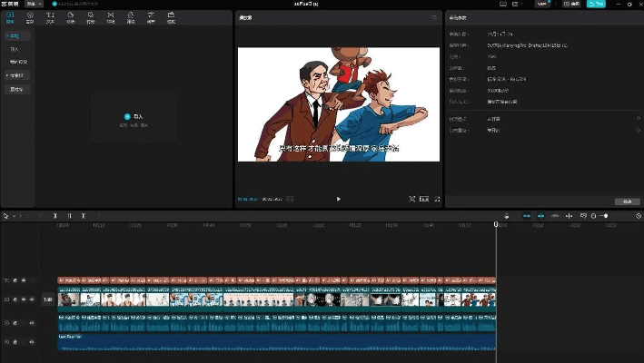
Task: Mute the first audio track
Action: [32, 322]
